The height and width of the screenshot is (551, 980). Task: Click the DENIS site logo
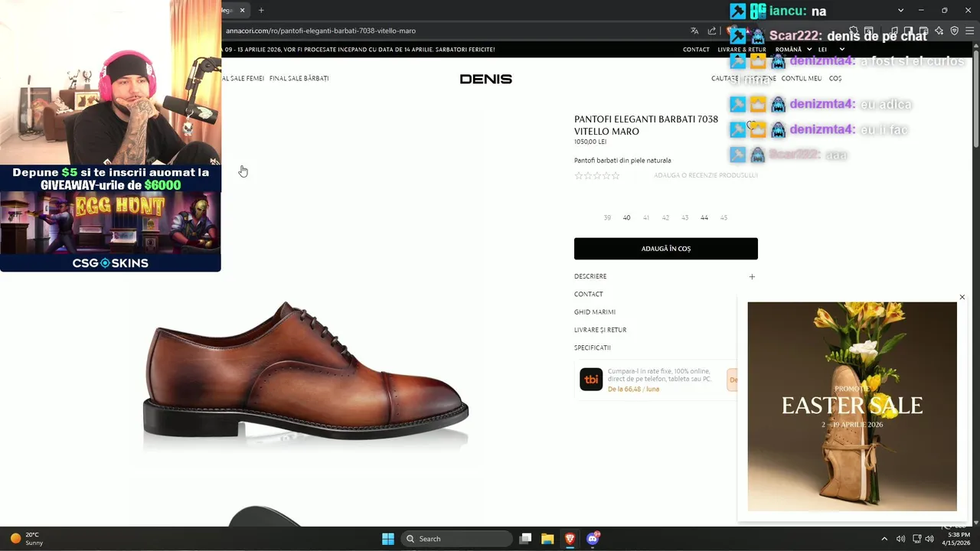click(485, 79)
